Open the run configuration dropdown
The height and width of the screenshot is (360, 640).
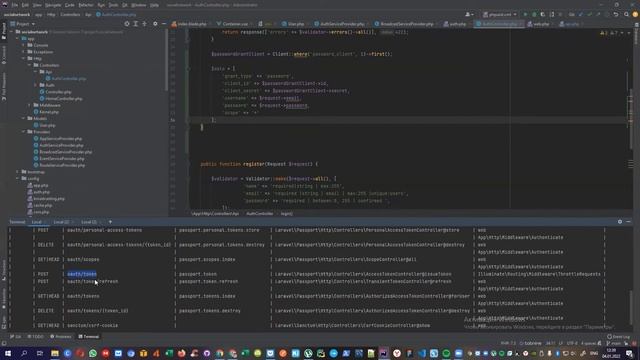click(x=500, y=14)
